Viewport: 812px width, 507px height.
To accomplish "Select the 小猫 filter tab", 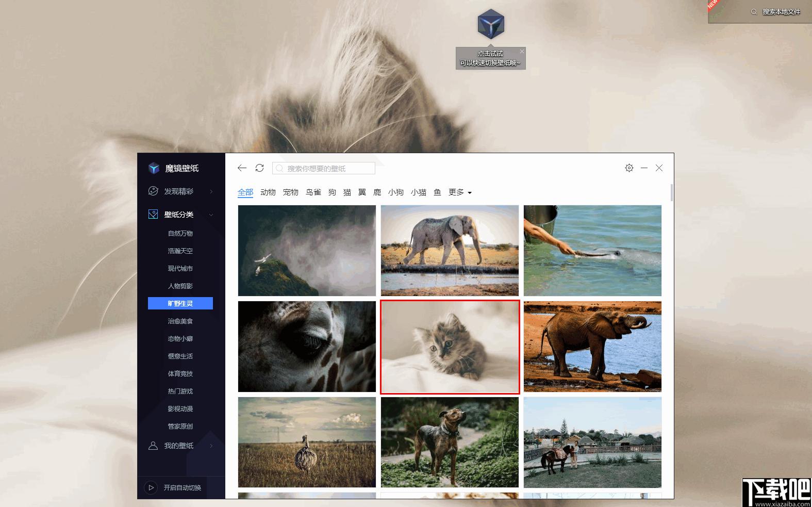I will pos(419,192).
